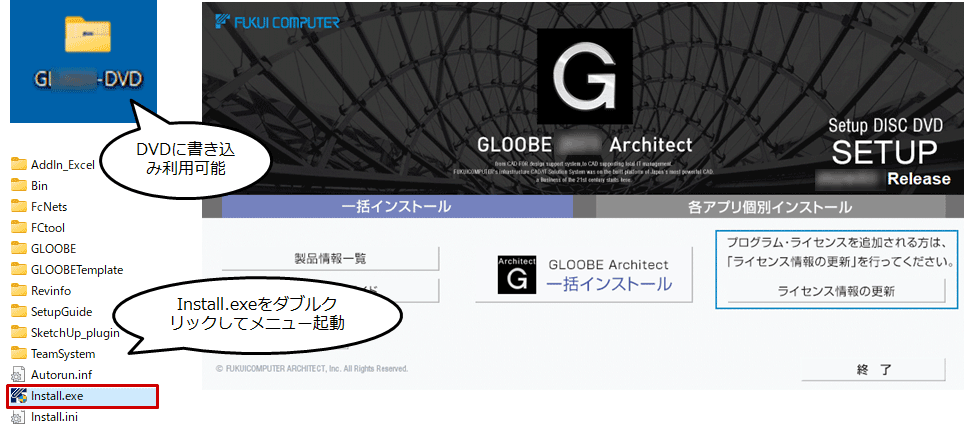The image size is (964, 432).
Task: Click the Install.exe file name
Action: point(57,396)
